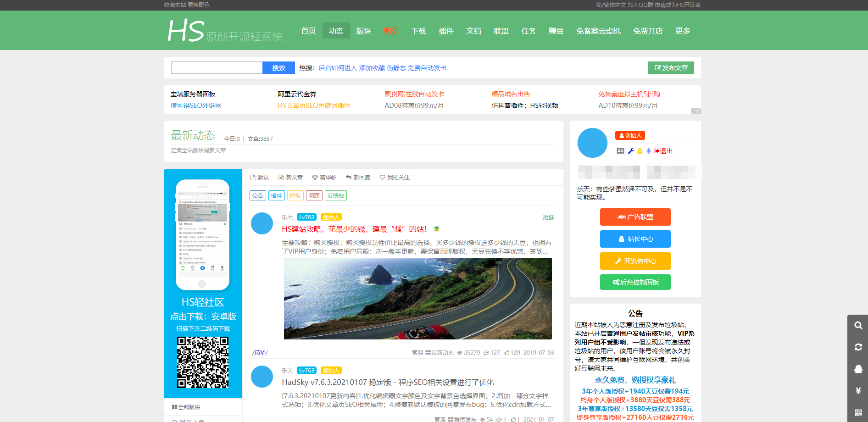Open post HS建站攻略 title link
This screenshot has height=422, width=868.
[x=355, y=229]
